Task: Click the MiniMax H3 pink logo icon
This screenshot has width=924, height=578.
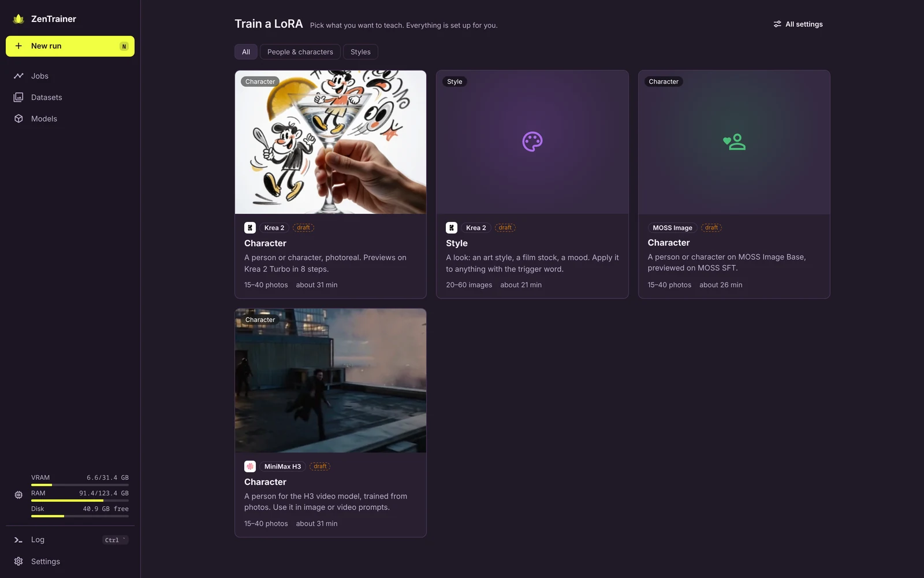Action: 250,466
